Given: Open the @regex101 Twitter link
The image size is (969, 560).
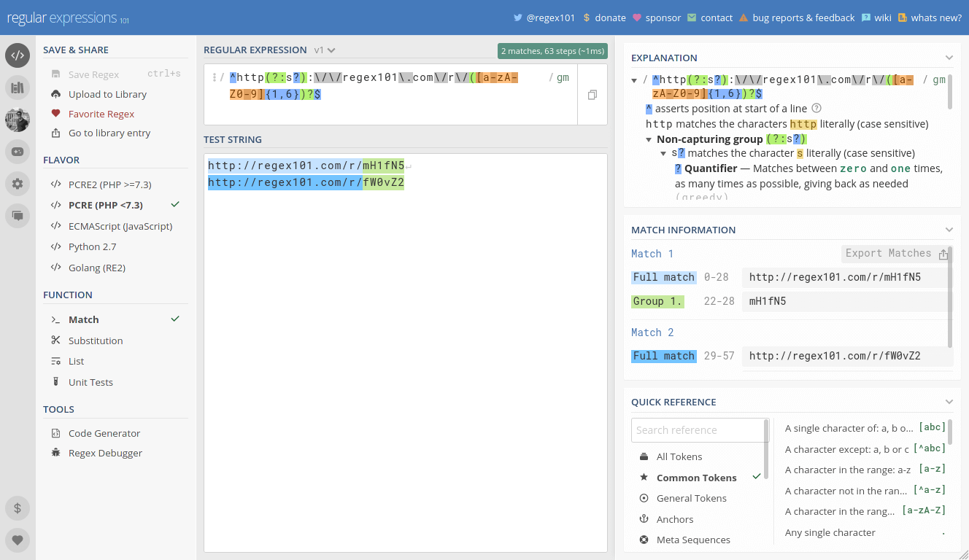Looking at the screenshot, I should pos(544,17).
